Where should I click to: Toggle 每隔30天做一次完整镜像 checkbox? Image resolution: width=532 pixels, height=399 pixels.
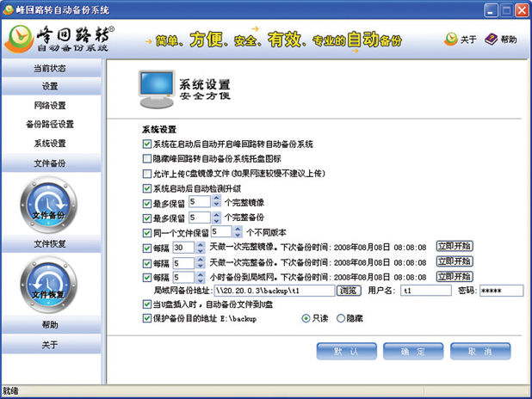[x=147, y=249]
